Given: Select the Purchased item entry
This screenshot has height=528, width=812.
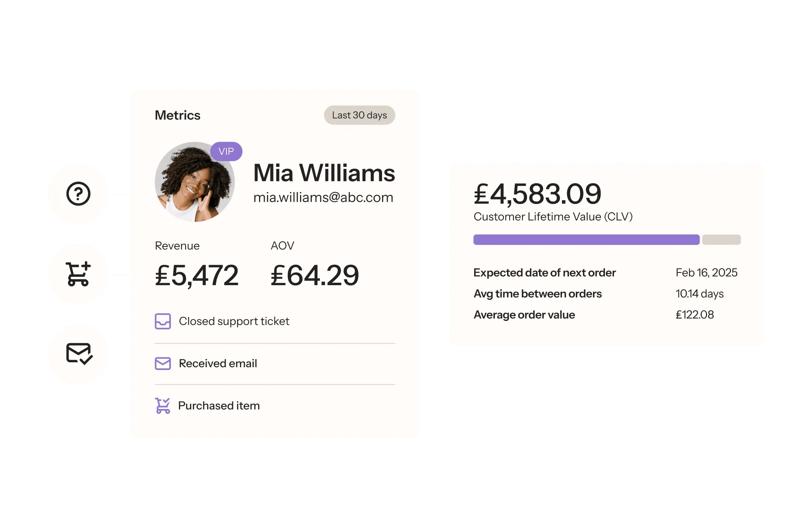Looking at the screenshot, I should pos(219,406).
